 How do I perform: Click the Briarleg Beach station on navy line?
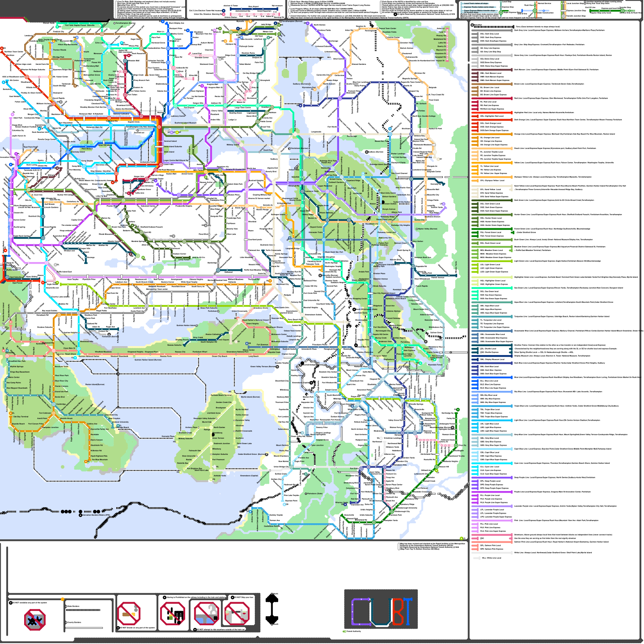(189, 340)
